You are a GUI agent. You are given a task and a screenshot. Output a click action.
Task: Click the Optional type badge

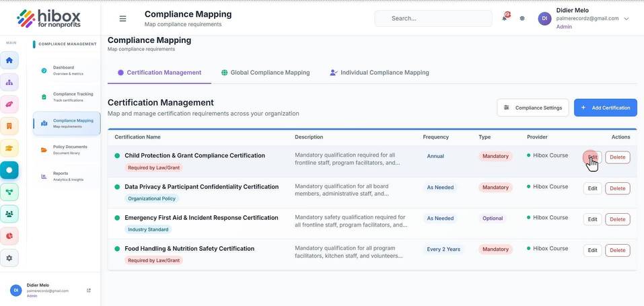click(x=493, y=219)
